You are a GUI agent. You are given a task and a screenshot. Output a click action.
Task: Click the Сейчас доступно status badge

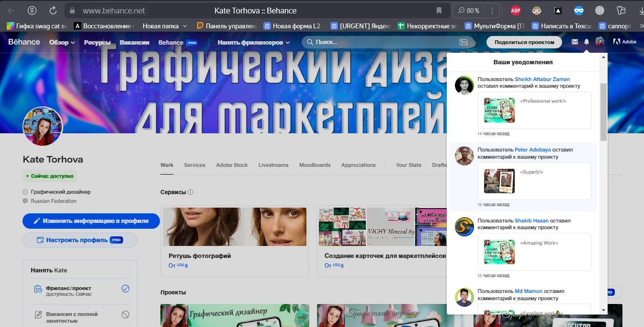click(x=50, y=176)
